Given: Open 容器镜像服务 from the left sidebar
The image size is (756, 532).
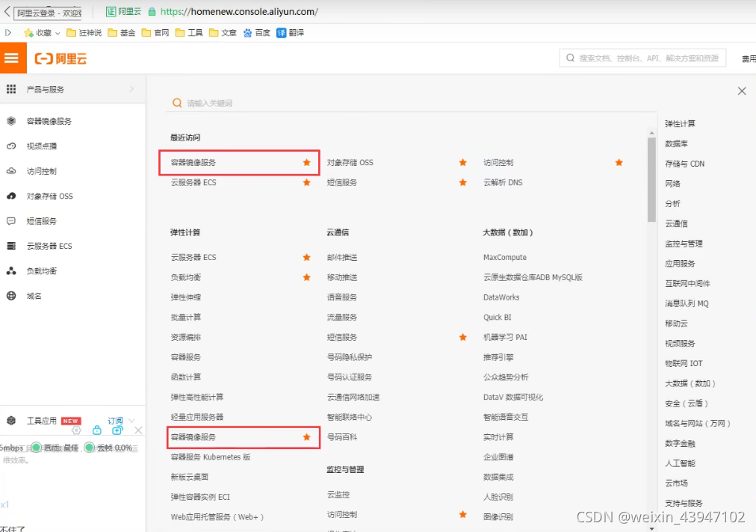Looking at the screenshot, I should 49,121.
